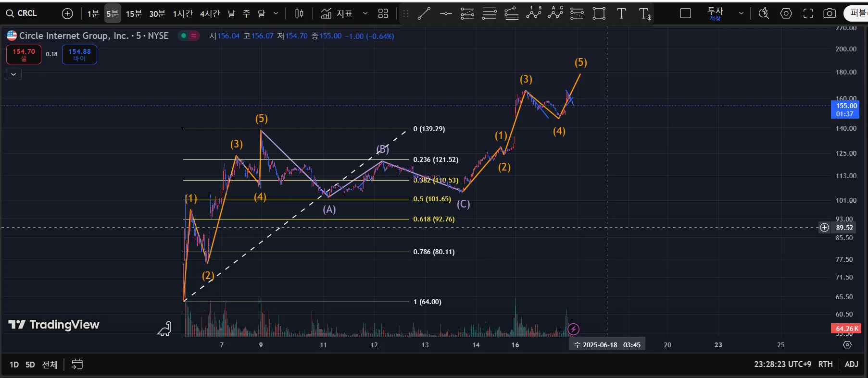
Task: Select the weekly 주 timeframe
Action: pyautogui.click(x=247, y=13)
